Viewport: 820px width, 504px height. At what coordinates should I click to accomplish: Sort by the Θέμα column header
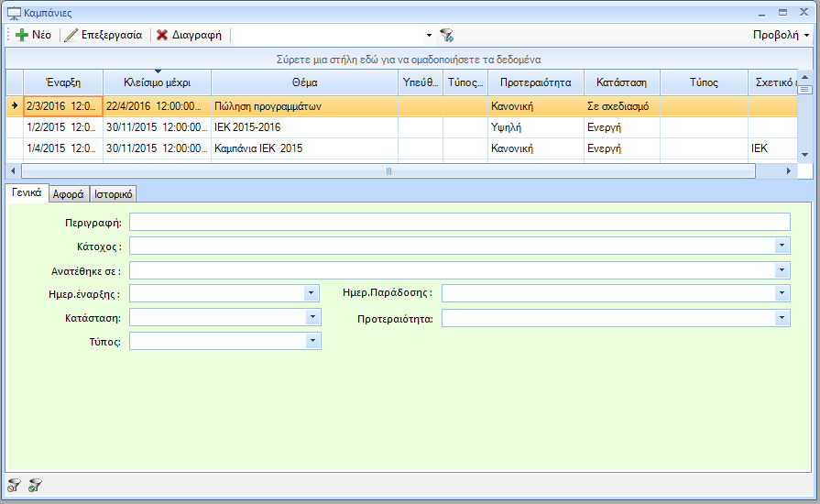click(304, 82)
